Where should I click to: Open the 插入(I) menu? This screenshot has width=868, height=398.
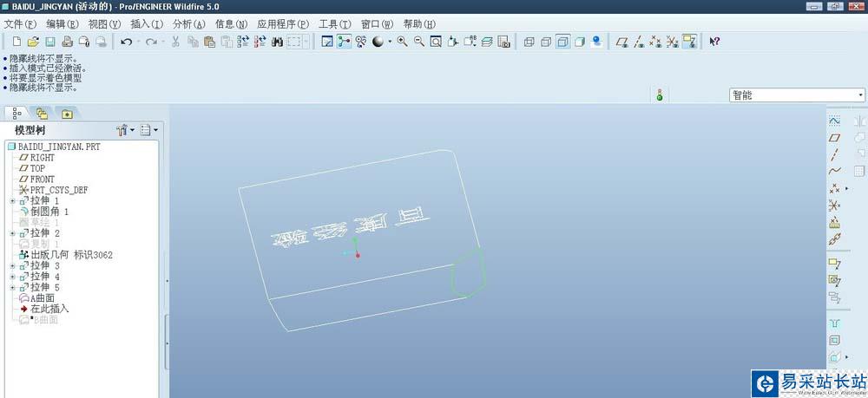[x=147, y=24]
